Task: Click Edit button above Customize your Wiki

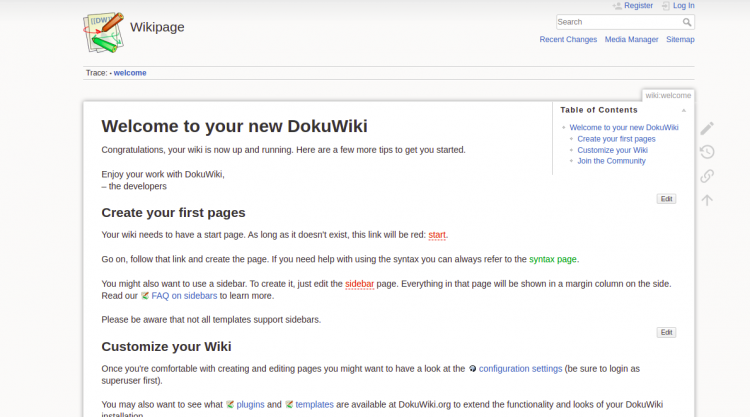Action: (666, 332)
